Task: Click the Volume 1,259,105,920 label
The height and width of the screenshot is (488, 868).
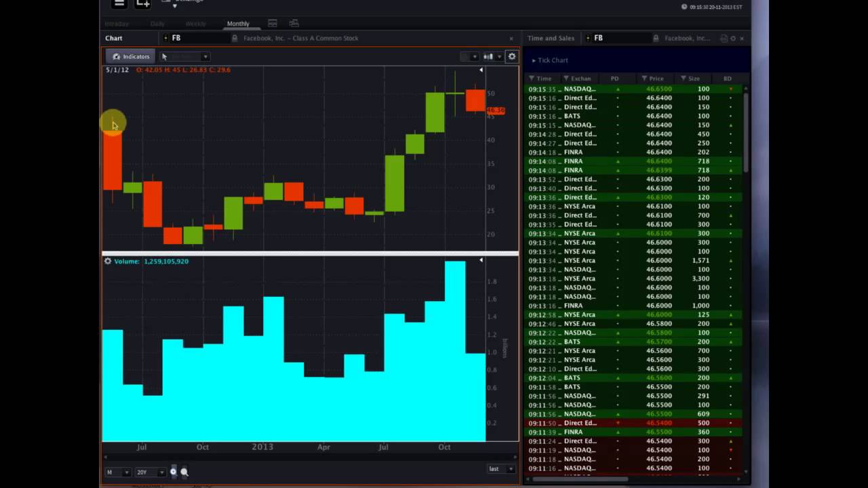Action: 151,261
